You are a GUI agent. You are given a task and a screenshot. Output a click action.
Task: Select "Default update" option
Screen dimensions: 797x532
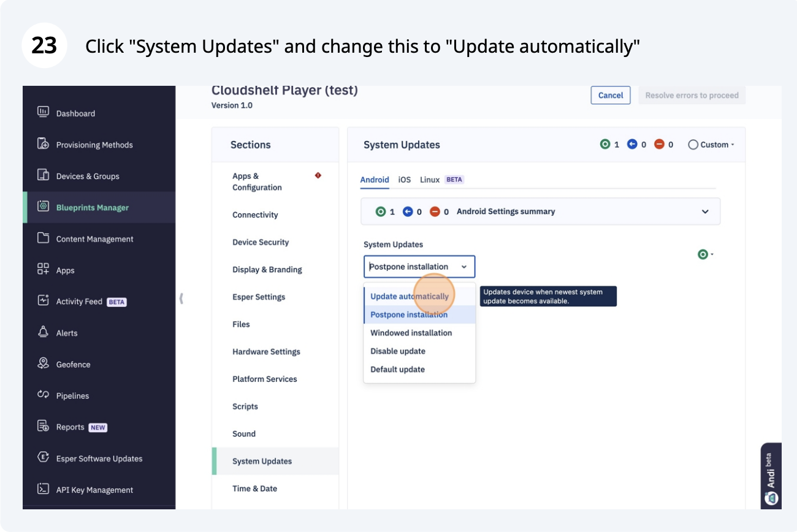[419, 370]
